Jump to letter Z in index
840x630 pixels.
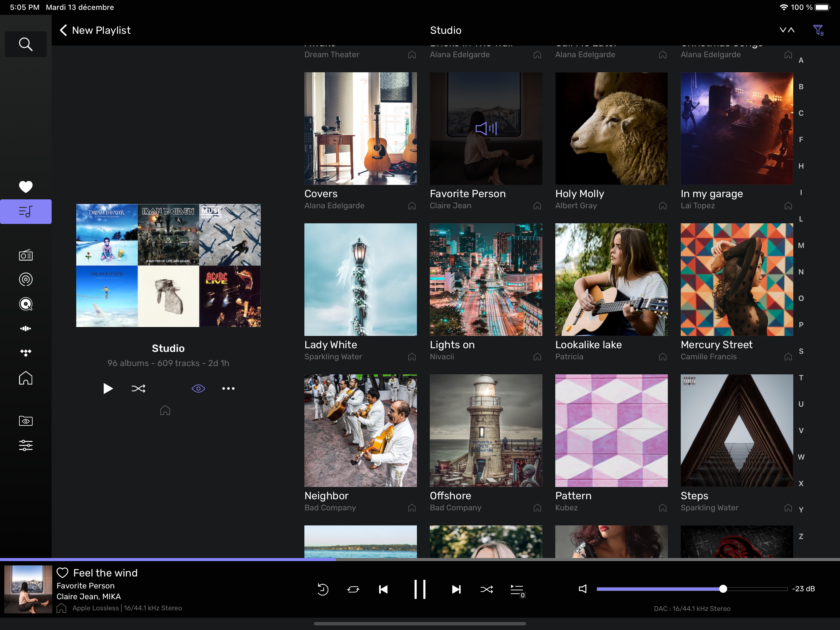coord(801,536)
